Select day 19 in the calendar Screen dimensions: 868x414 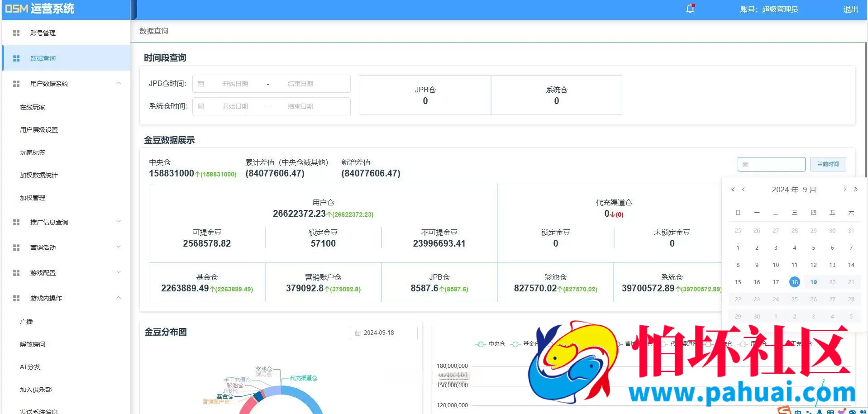pos(813,282)
